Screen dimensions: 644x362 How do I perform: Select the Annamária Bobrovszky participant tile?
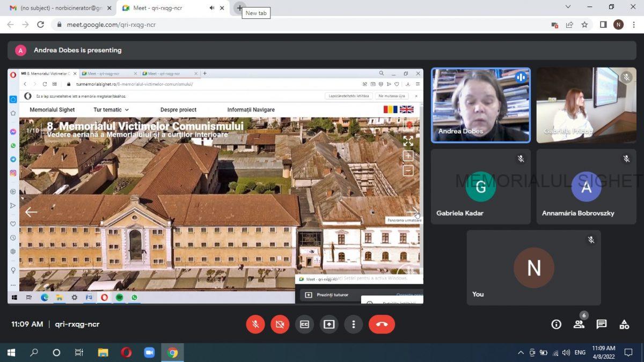coord(586,186)
